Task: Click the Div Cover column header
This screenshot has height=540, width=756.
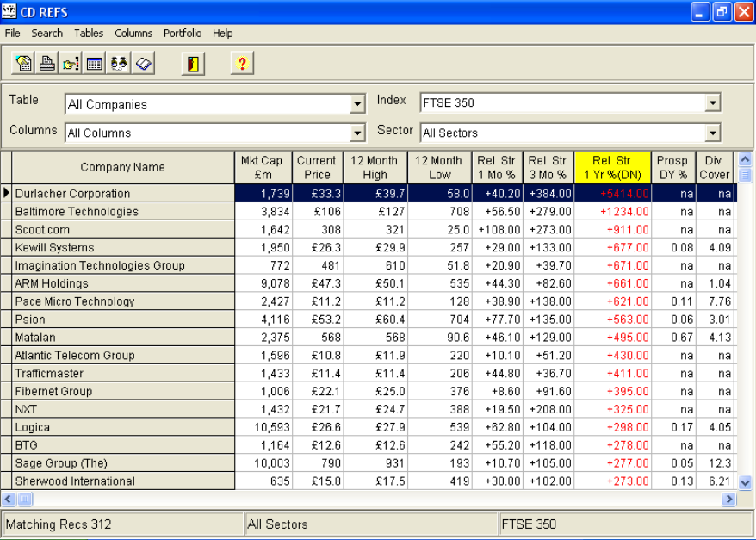Action: [x=715, y=167]
